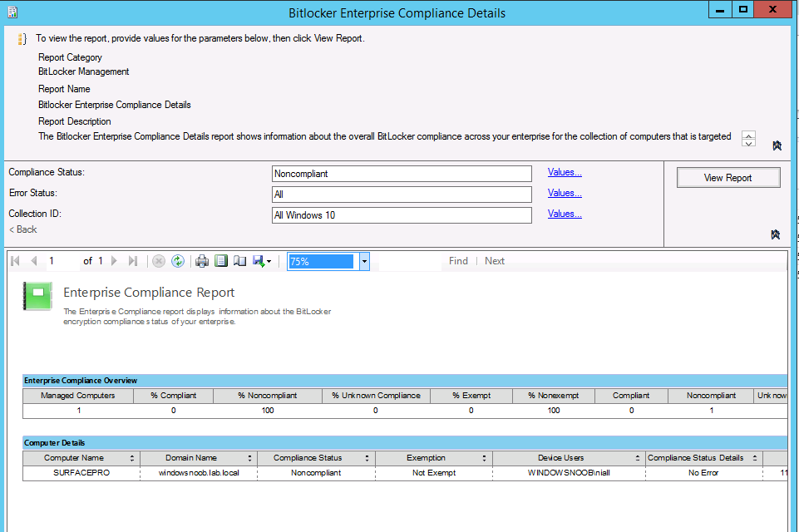Click the Collection ID parameter field
This screenshot has width=799, height=532.
[402, 215]
